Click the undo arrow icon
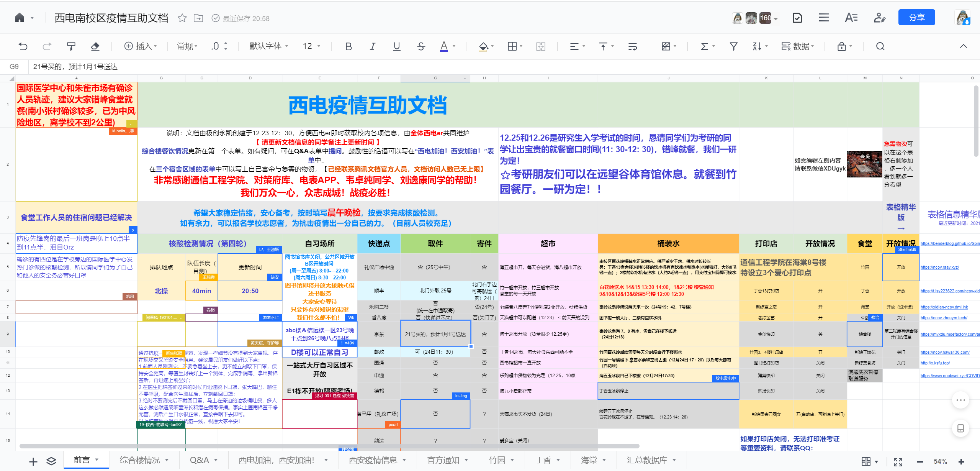980x471 pixels. coord(23,46)
